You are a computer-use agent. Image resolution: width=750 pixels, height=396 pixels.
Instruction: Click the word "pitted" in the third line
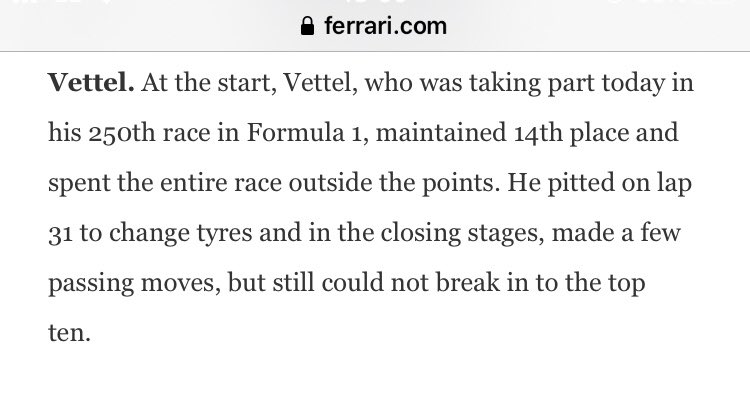click(581, 184)
